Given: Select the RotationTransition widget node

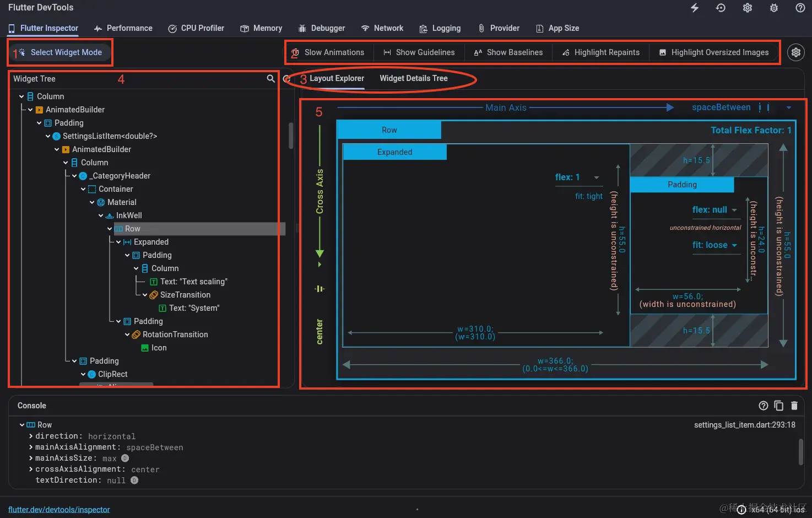Looking at the screenshot, I should (x=170, y=334).
